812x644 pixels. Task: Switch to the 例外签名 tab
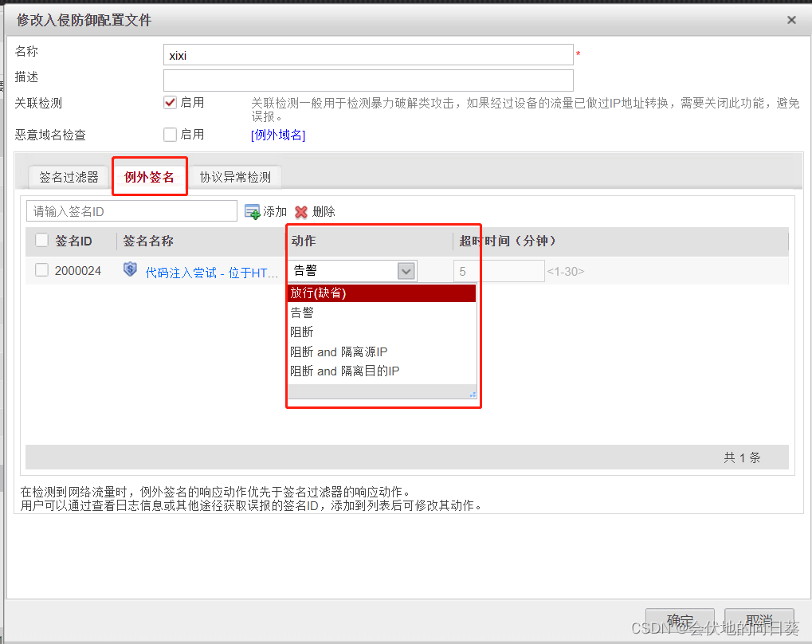[x=149, y=177]
